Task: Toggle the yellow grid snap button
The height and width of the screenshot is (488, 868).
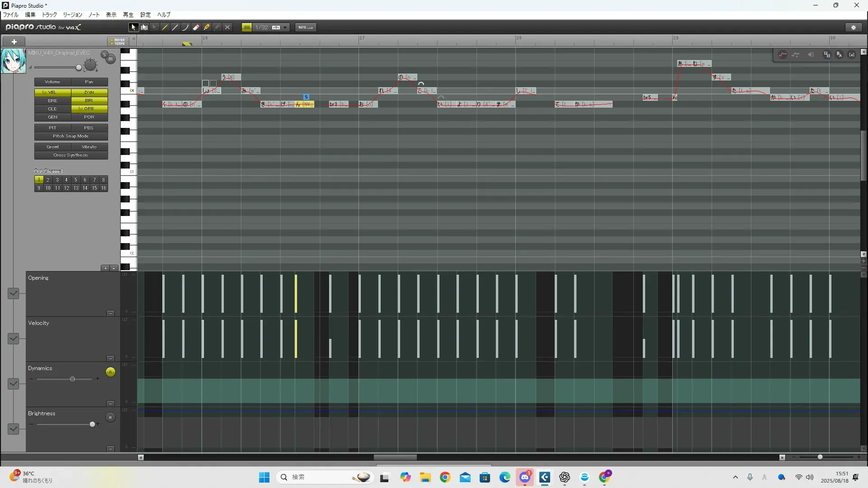Action: 247,28
